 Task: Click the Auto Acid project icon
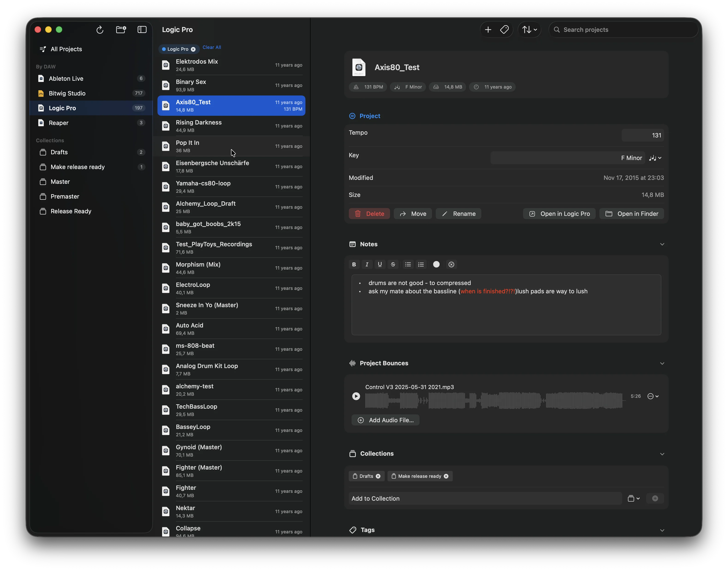click(x=166, y=329)
